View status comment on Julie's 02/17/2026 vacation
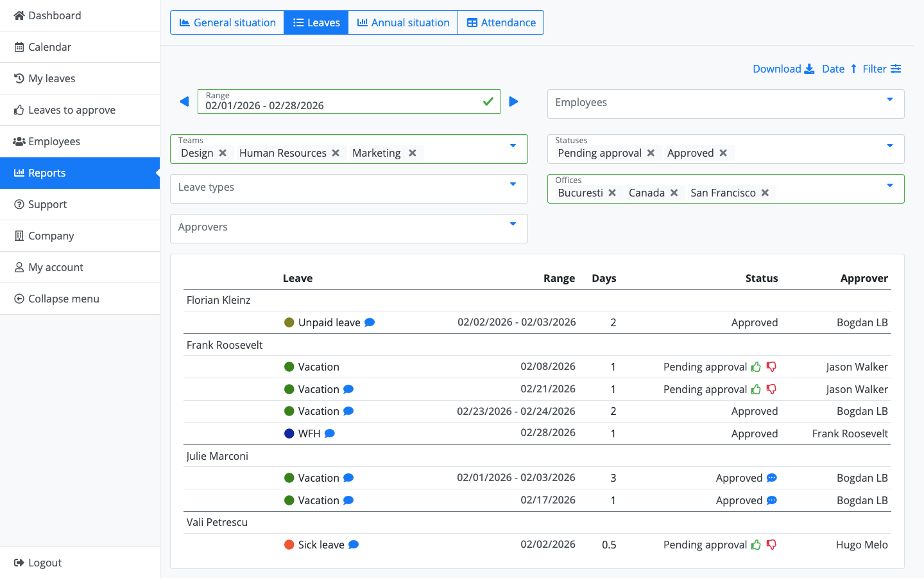This screenshot has width=924, height=578. pyautogui.click(x=772, y=500)
